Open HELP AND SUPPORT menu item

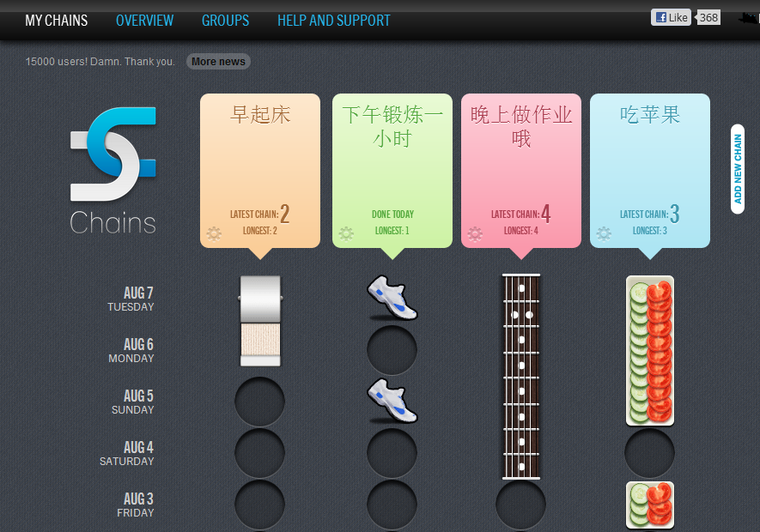click(x=333, y=21)
